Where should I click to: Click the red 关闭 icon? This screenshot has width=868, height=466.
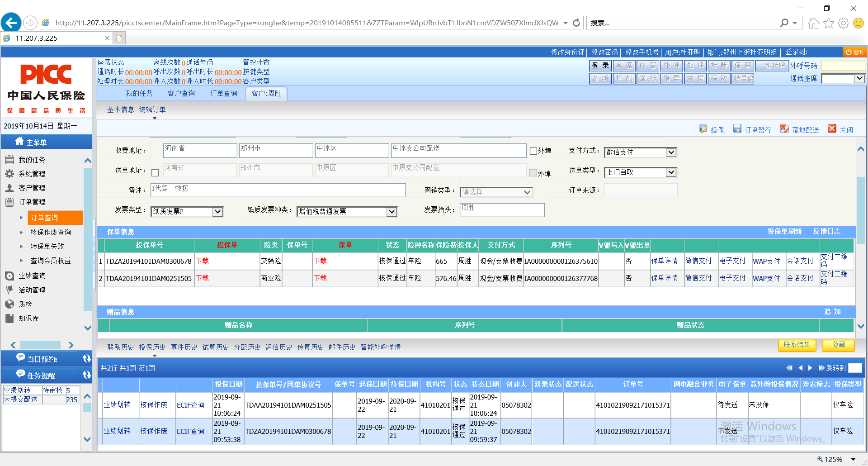[832, 129]
